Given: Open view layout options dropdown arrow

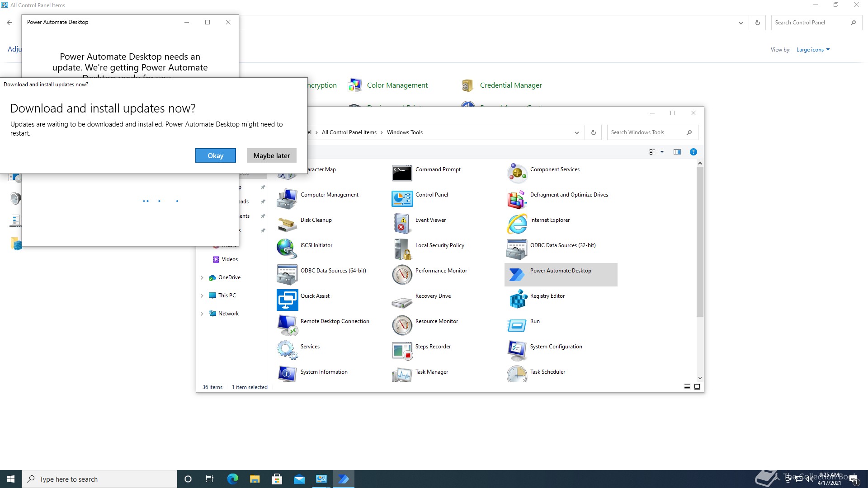Looking at the screenshot, I should pos(662,152).
